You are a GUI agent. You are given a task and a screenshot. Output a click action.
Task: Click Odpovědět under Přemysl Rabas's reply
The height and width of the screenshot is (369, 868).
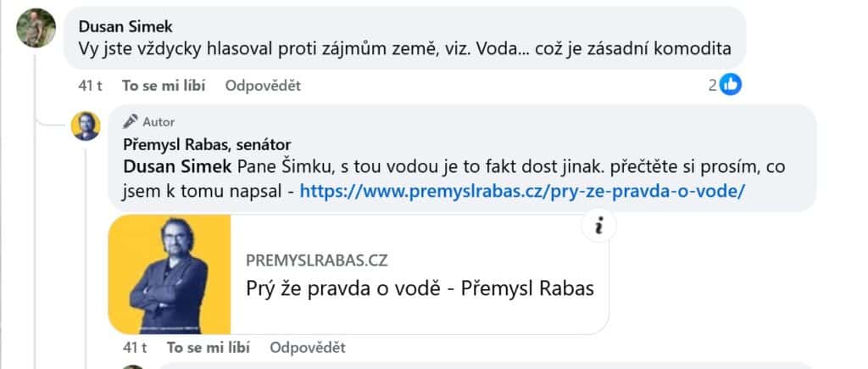(308, 348)
